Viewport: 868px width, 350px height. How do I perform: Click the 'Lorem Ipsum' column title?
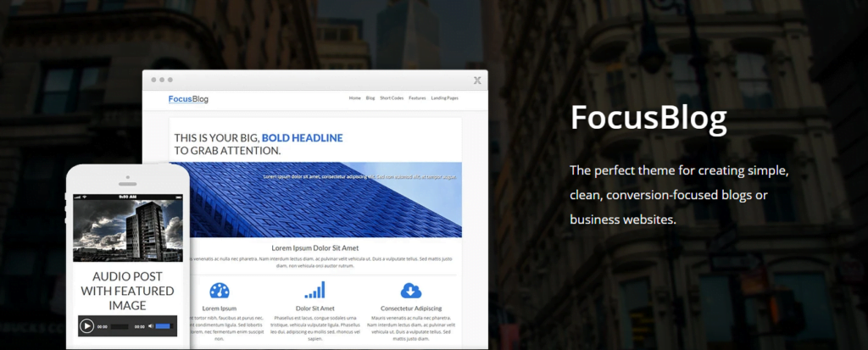tap(220, 308)
